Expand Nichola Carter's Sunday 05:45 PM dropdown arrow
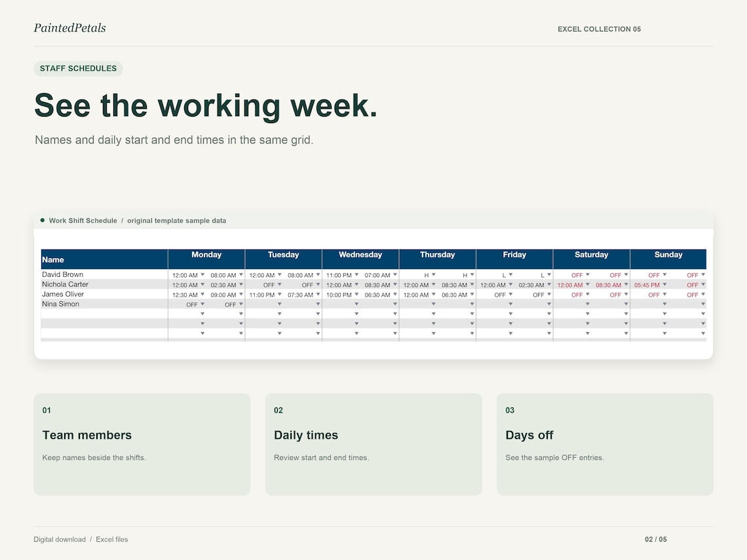Viewport: 747px width, 560px height. pyautogui.click(x=664, y=284)
